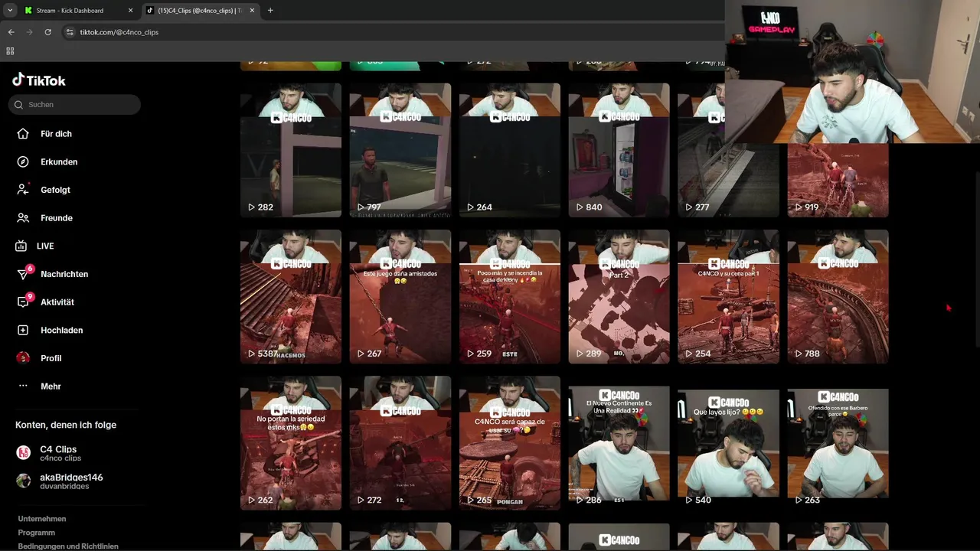Click the search magnifier icon
This screenshot has width=980, height=551.
(19, 105)
